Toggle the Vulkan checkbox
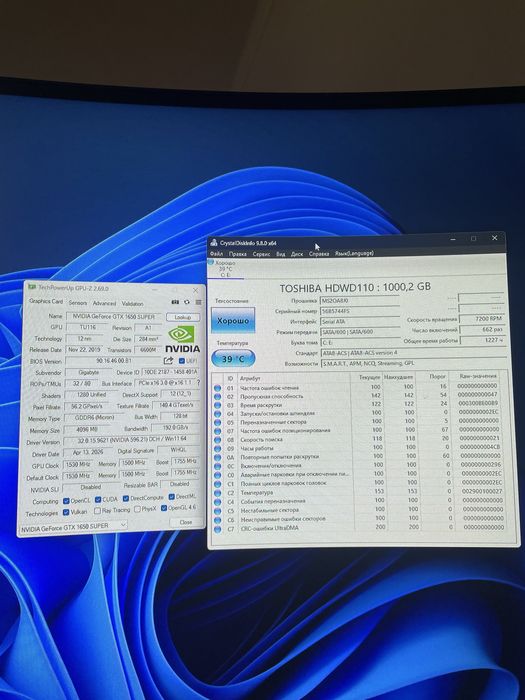 pyautogui.click(x=66, y=512)
